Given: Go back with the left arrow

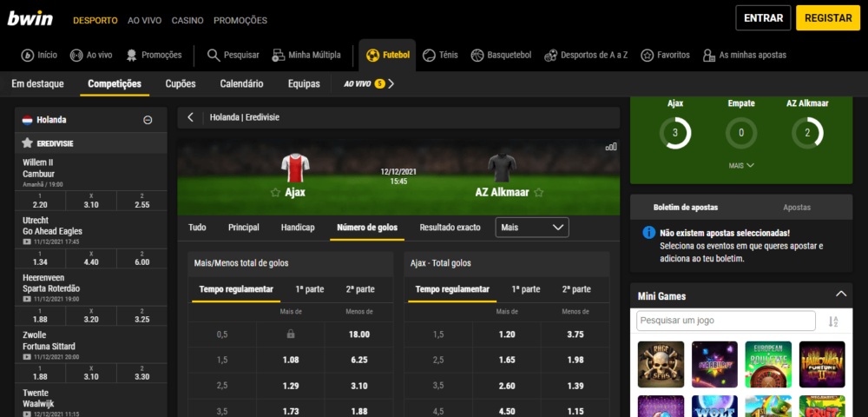Looking at the screenshot, I should point(190,117).
